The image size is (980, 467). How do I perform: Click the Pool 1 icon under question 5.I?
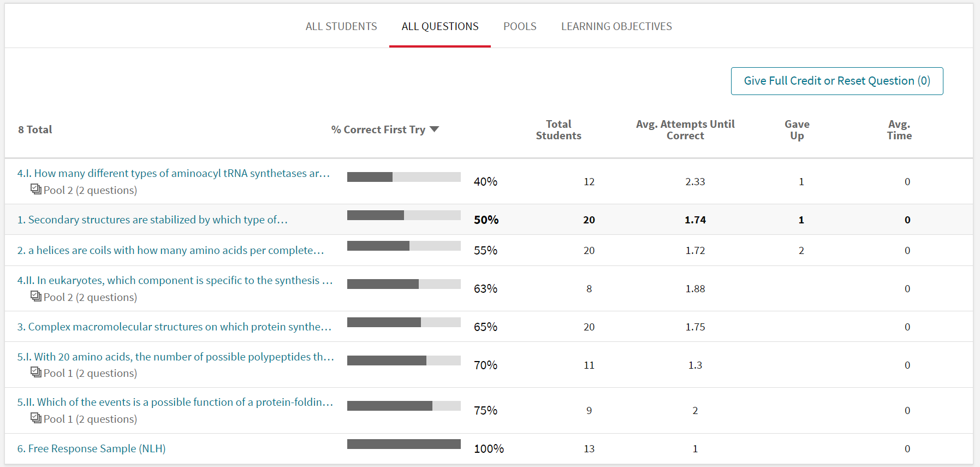click(36, 373)
